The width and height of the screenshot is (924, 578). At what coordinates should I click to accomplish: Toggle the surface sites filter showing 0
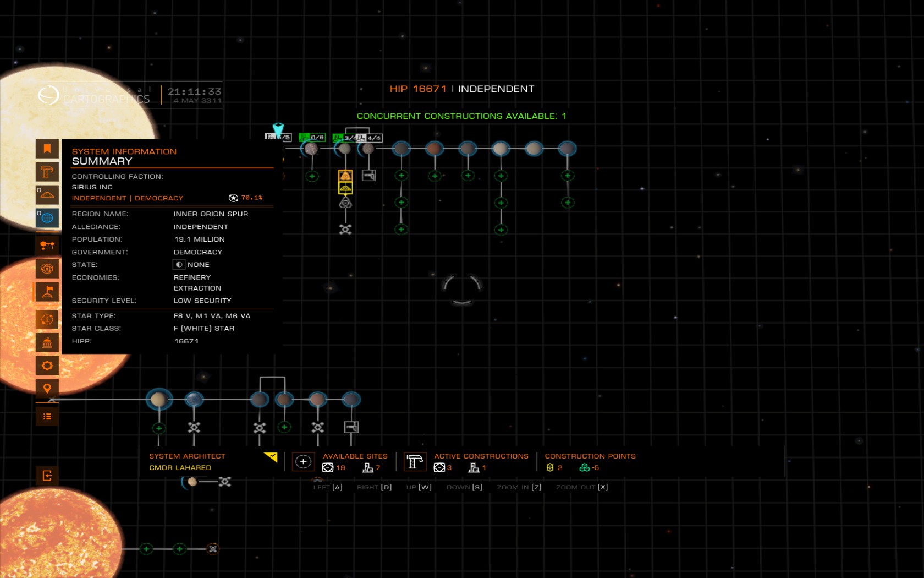pyautogui.click(x=47, y=195)
